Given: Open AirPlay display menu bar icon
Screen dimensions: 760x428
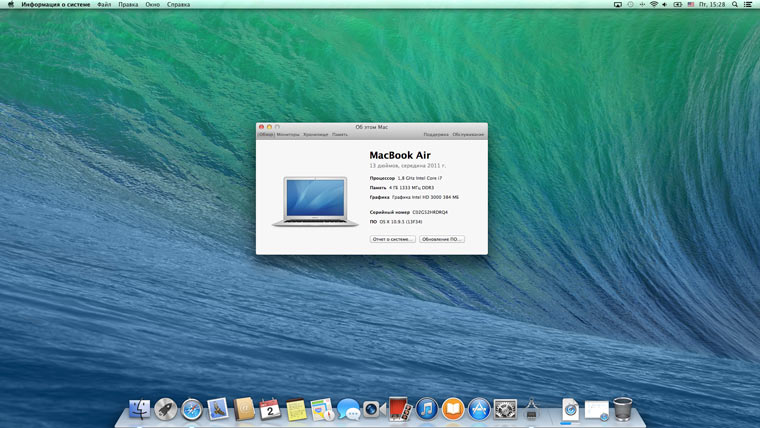Looking at the screenshot, I should [618, 4].
